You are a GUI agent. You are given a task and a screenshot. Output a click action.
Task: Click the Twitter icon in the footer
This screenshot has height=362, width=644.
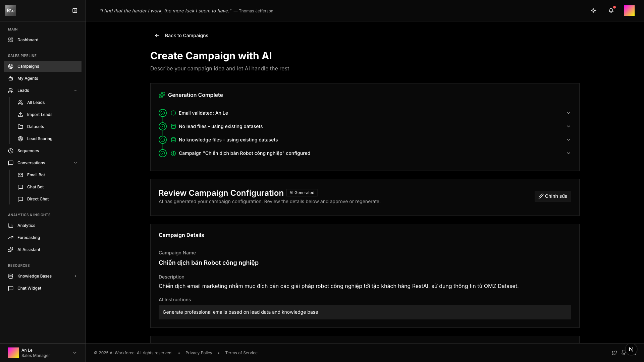614,353
